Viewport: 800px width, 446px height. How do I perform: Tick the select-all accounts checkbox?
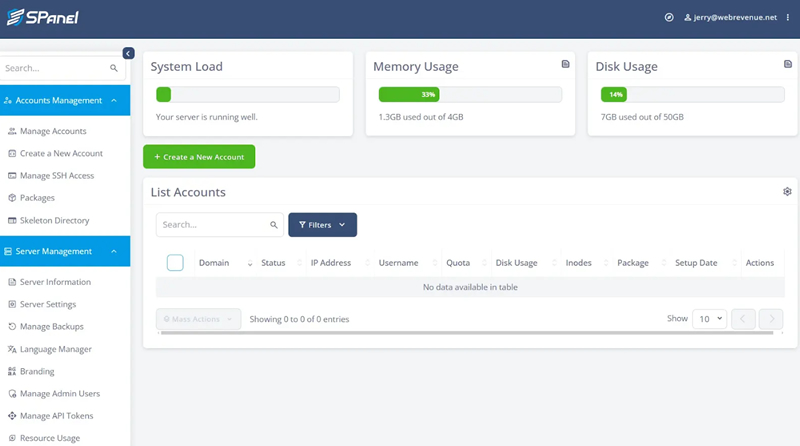[x=175, y=262]
